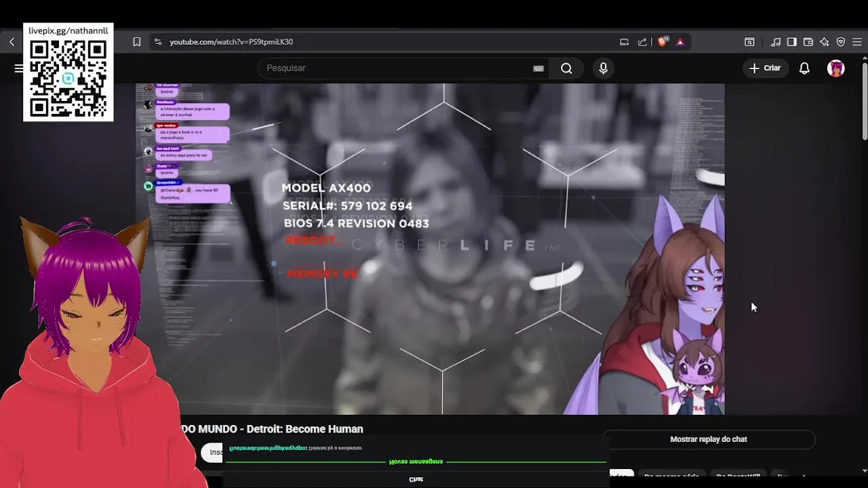Open Brave Shields lion icon
This screenshot has height=488, width=868.
(663, 42)
